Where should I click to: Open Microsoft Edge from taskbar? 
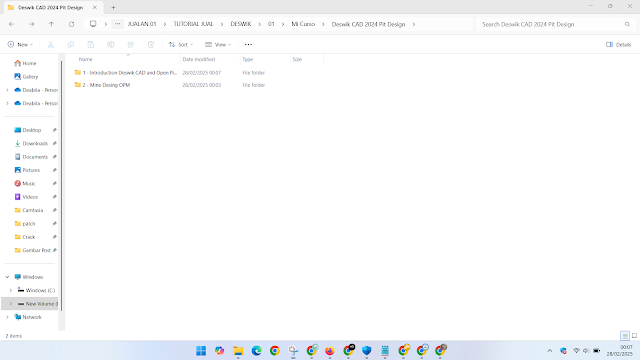256,351
